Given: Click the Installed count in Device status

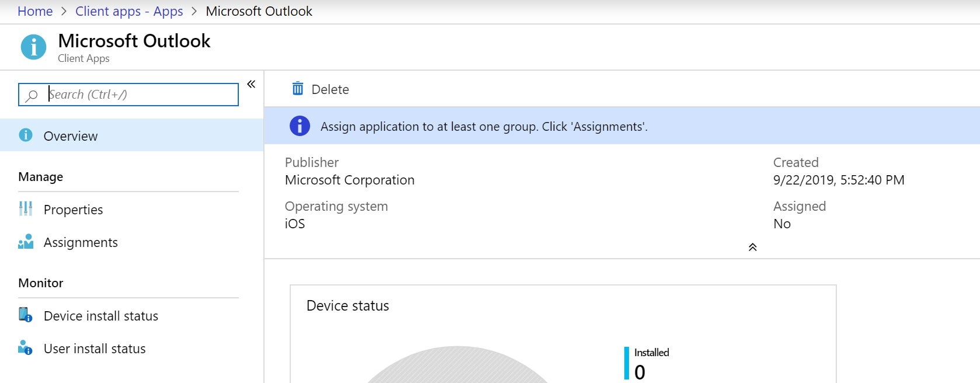Looking at the screenshot, I should coord(640,372).
